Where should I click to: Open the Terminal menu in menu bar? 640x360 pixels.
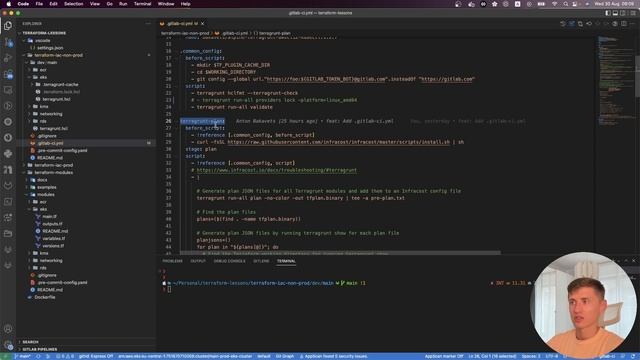click(142, 4)
